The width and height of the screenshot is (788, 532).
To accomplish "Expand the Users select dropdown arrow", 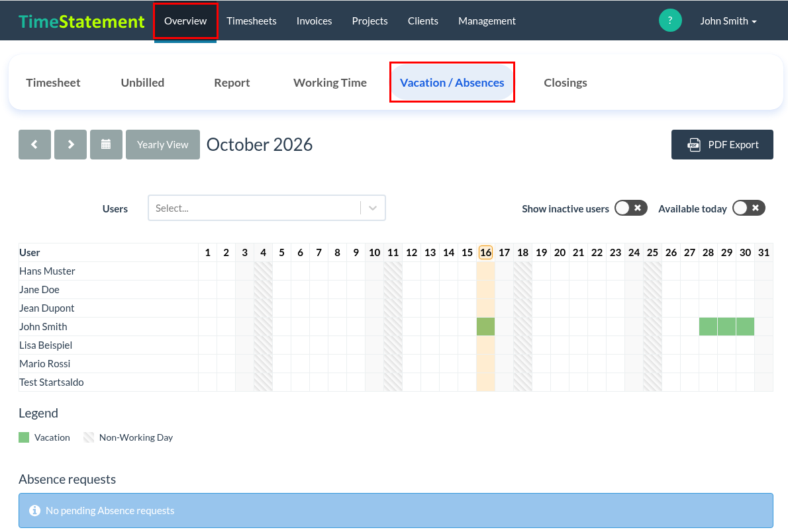I will 373,208.
